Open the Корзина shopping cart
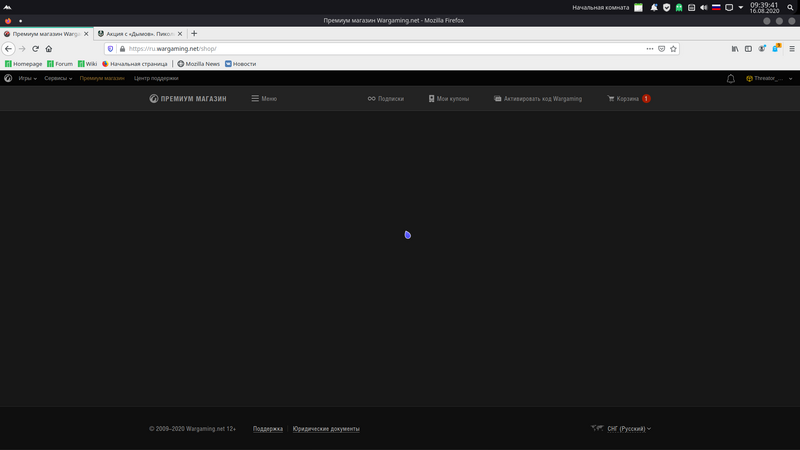The width and height of the screenshot is (800, 450). 628,99
